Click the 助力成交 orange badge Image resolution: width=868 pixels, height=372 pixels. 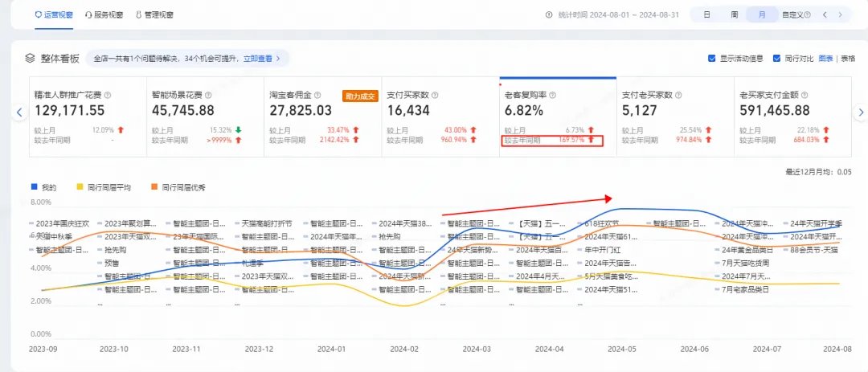click(360, 96)
